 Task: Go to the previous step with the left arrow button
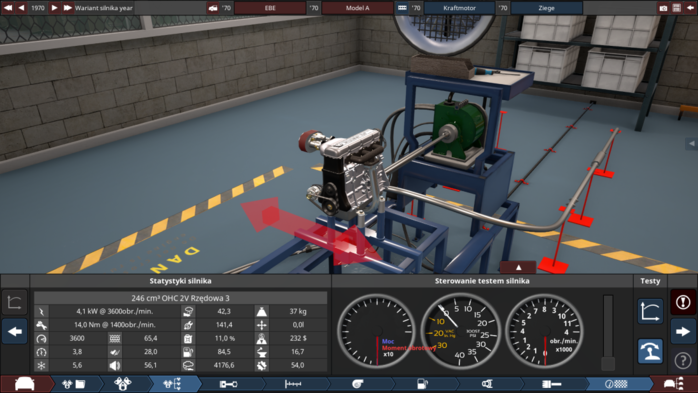click(x=15, y=331)
